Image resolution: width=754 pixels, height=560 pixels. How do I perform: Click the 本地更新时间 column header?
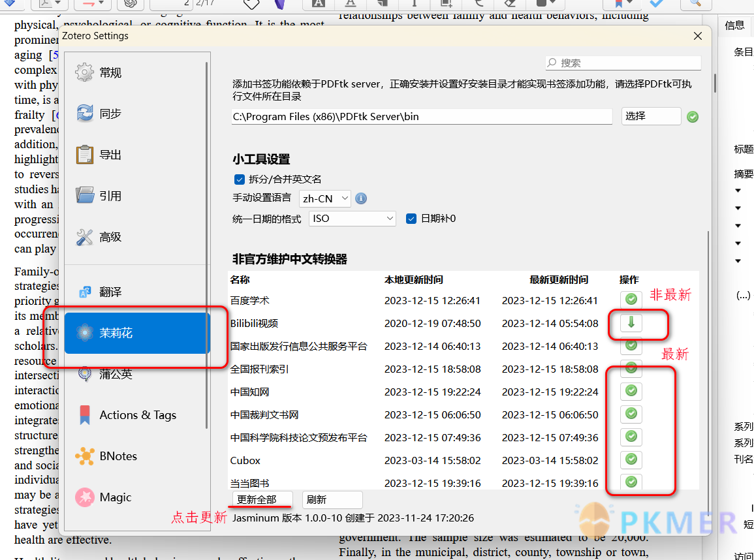coord(413,280)
